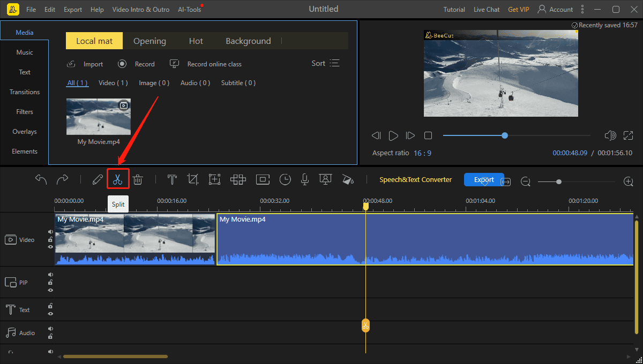Open the Account profile
Screen dimensions: 643x364
(x=555, y=9)
